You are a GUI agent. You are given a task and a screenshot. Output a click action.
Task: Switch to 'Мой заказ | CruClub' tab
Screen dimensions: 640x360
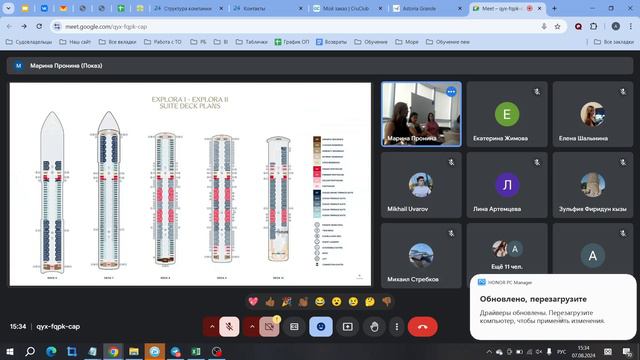point(347,8)
